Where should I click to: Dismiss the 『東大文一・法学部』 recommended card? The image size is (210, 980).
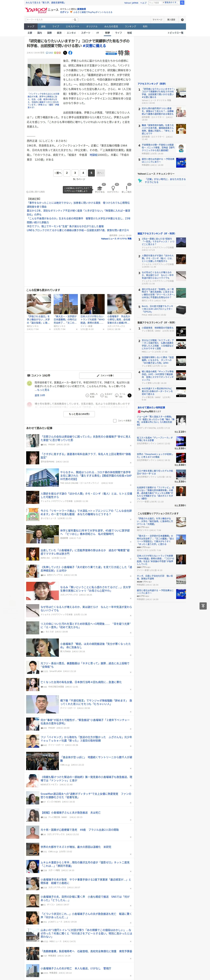point(76,329)
